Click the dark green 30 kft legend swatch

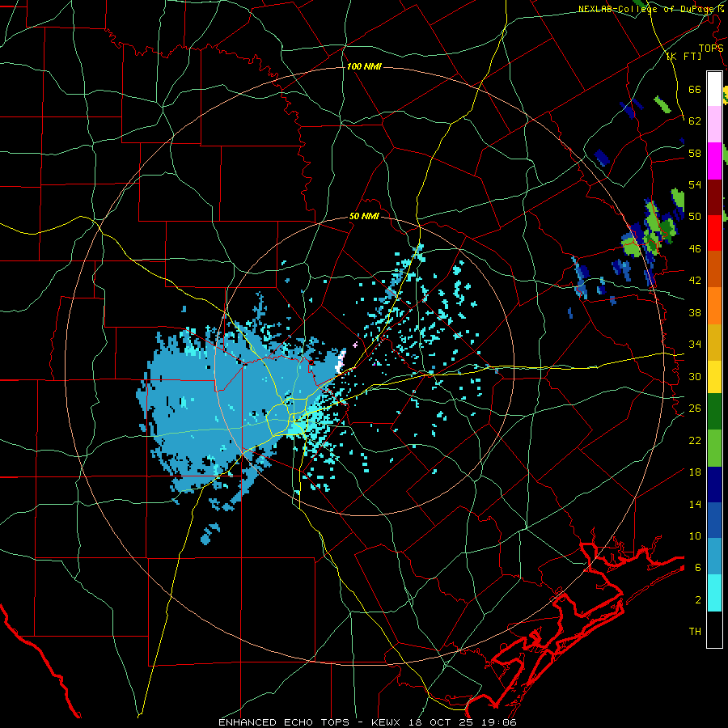pos(714,412)
